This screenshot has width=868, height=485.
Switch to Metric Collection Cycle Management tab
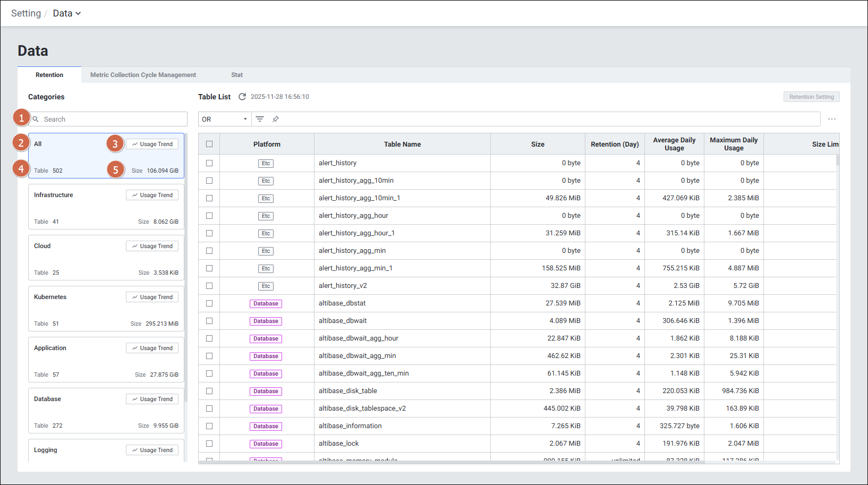pos(143,75)
